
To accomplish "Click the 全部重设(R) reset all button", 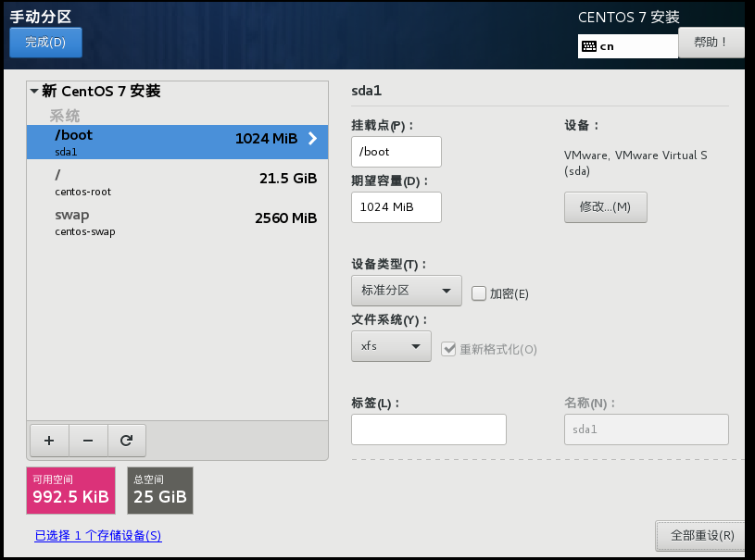I will point(702,535).
